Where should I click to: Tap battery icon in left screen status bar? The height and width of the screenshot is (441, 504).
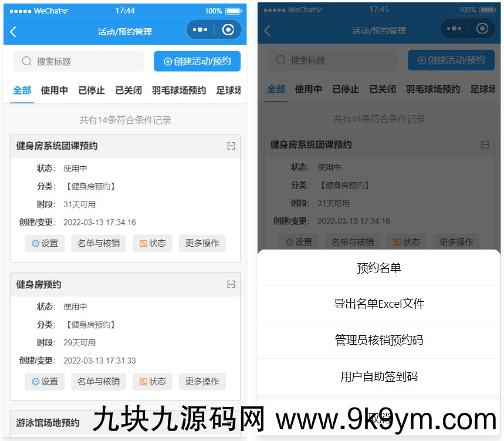click(234, 11)
